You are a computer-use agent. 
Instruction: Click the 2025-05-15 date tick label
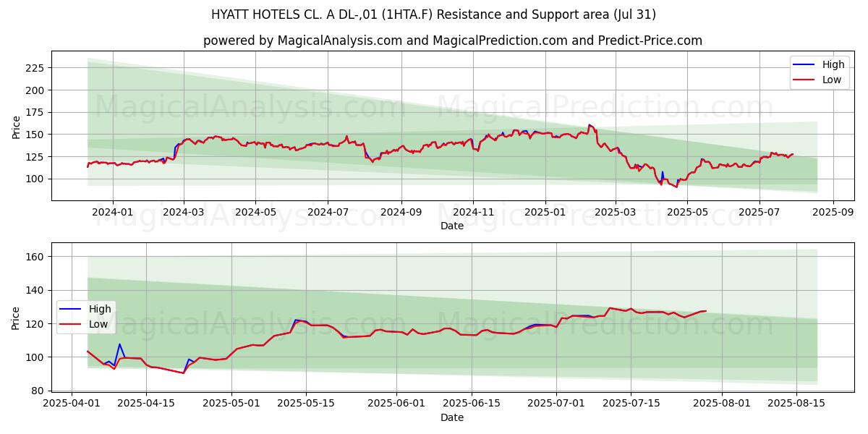pos(306,404)
